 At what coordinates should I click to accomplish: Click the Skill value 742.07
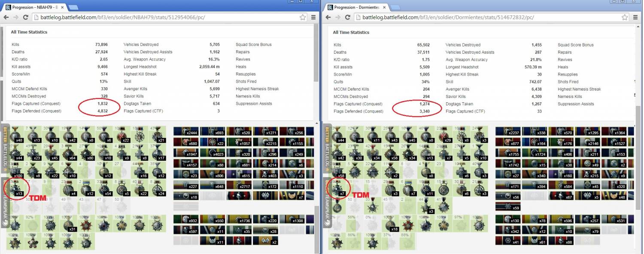pyautogui.click(x=535, y=82)
